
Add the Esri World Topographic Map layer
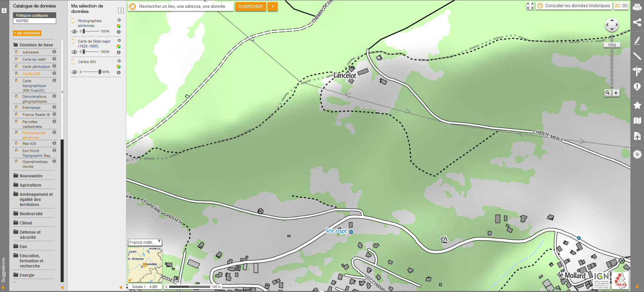(17, 151)
